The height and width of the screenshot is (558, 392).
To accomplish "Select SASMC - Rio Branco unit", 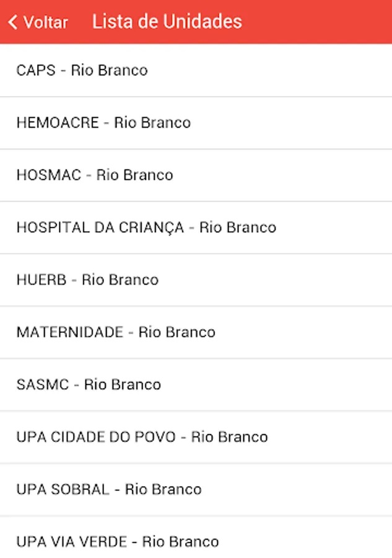I will click(x=89, y=384).
